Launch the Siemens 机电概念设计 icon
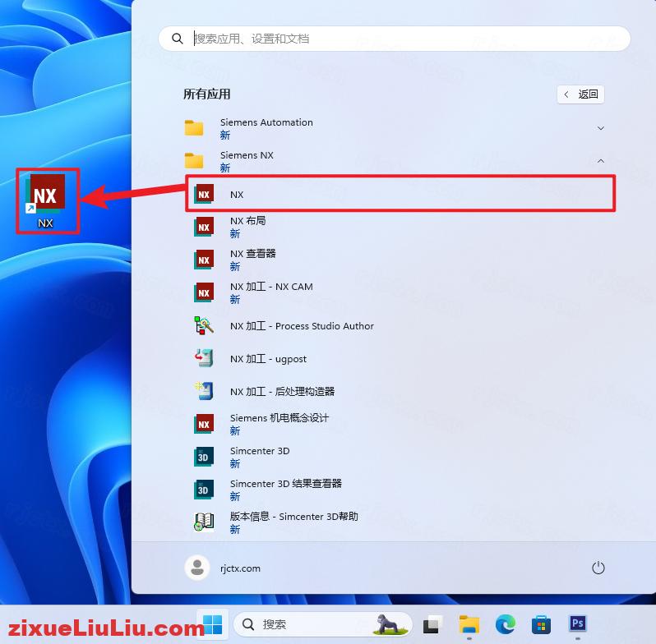The image size is (656, 644). tap(204, 424)
